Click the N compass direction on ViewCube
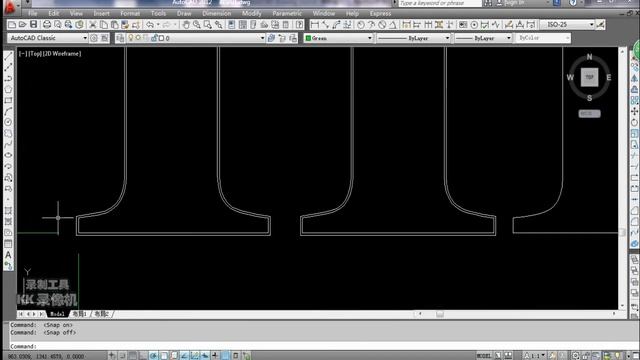Screen dimensions: 640x360 pos(589,57)
